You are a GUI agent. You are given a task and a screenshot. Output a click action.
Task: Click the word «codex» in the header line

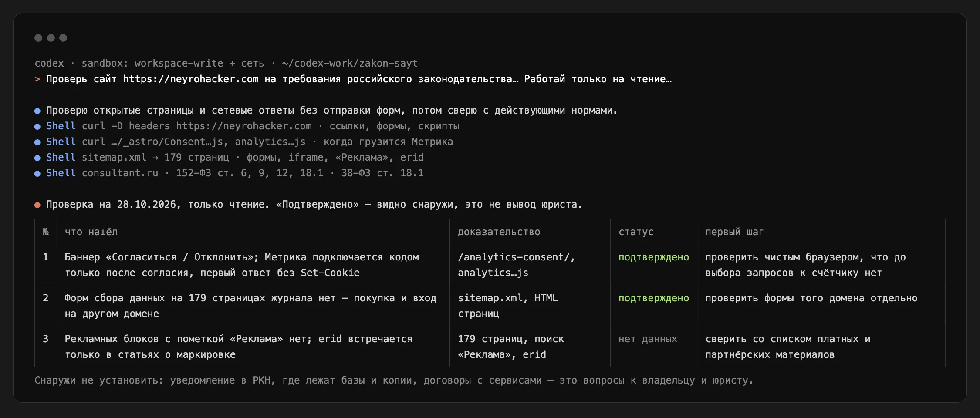pyautogui.click(x=49, y=64)
